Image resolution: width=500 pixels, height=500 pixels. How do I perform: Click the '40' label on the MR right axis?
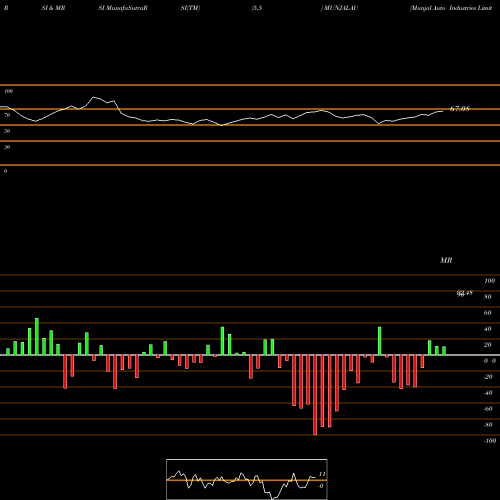pyautogui.click(x=488, y=329)
